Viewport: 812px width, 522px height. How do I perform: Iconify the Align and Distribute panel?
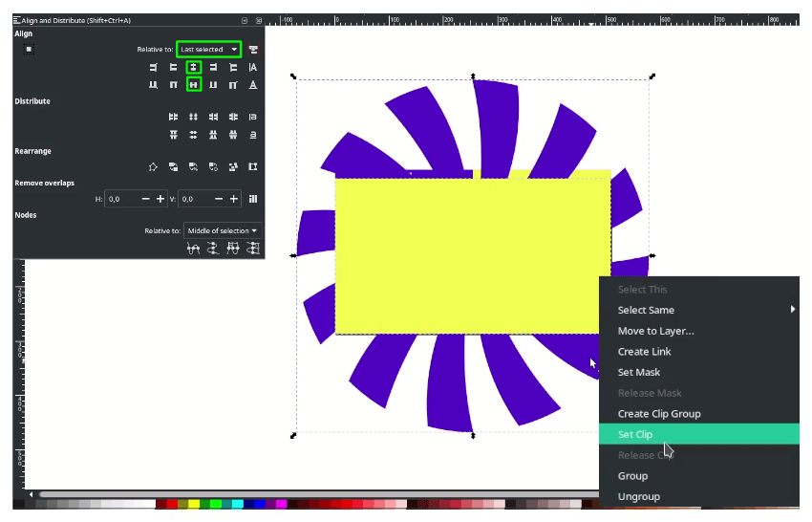[x=245, y=21]
